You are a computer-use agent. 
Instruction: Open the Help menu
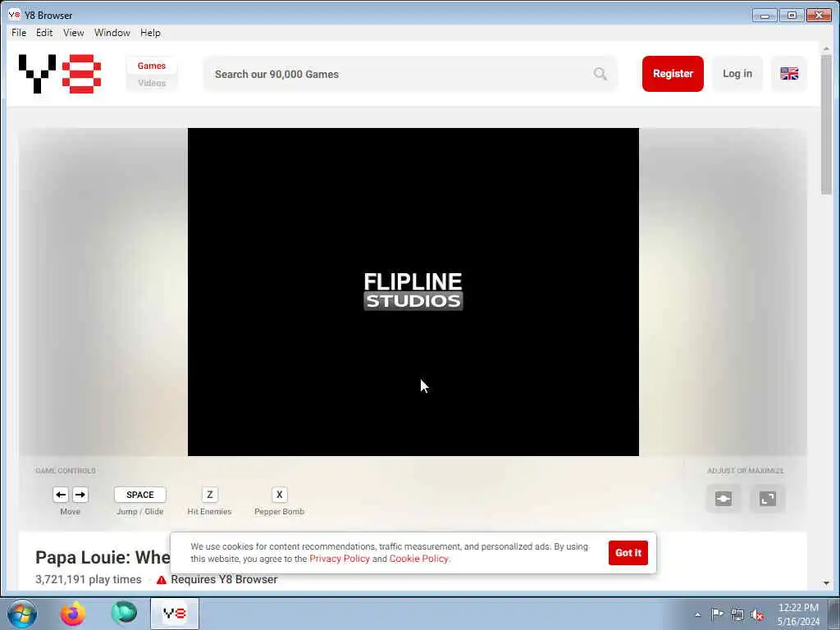[151, 33]
